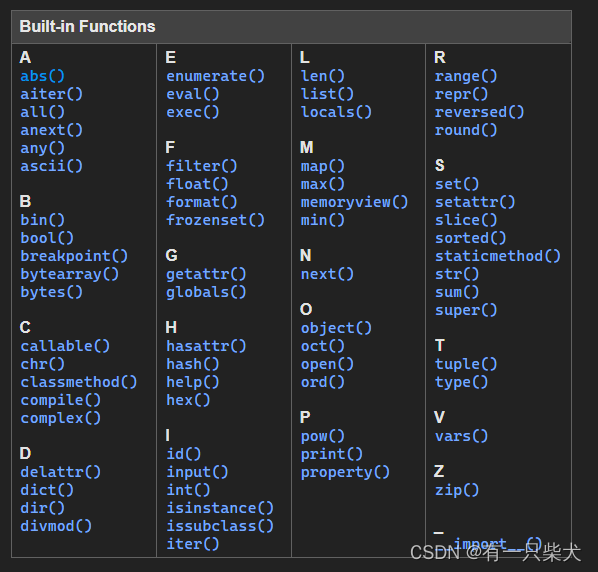Screen dimensions: 598x572
Task: Open the hasattr() link
Action: coord(206,346)
